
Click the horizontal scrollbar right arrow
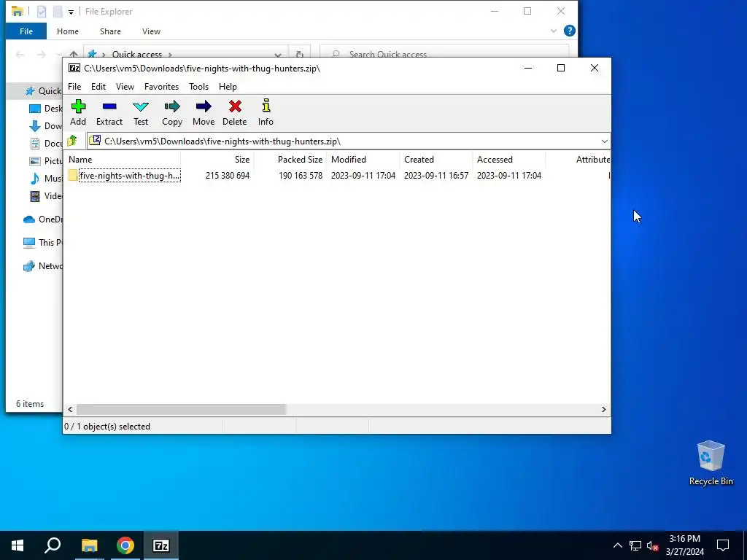[603, 410]
